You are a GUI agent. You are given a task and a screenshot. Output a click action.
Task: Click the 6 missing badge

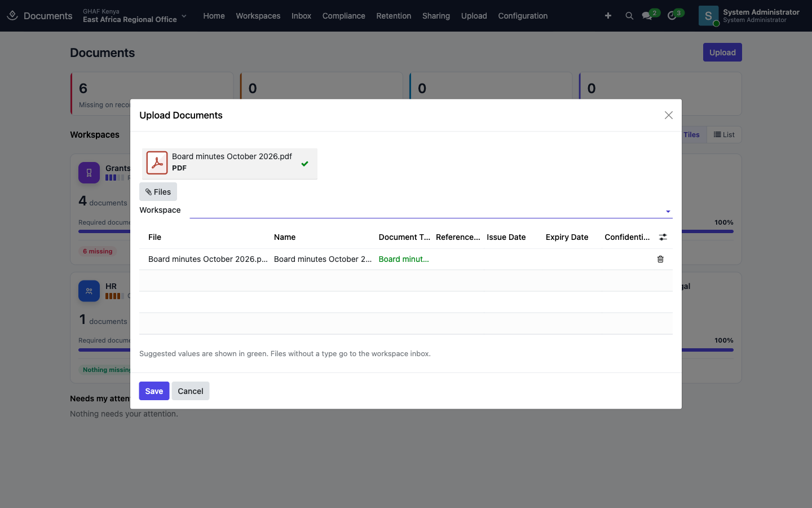tap(98, 251)
